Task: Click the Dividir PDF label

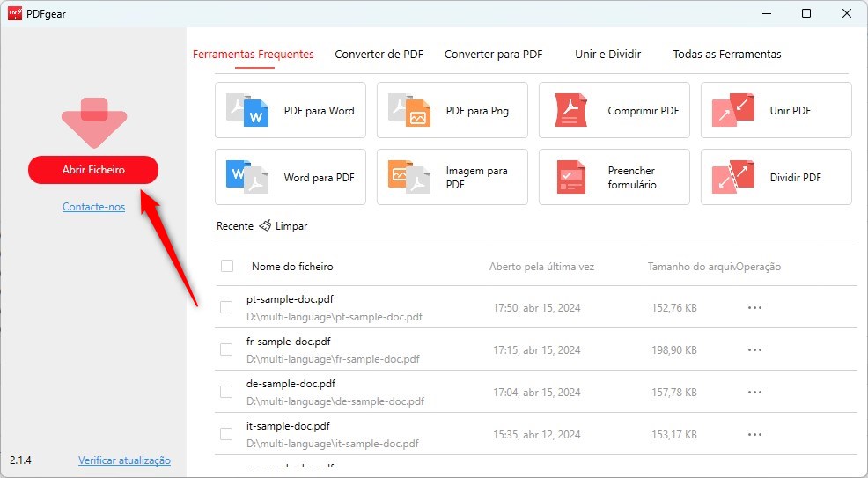Action: pyautogui.click(x=796, y=178)
